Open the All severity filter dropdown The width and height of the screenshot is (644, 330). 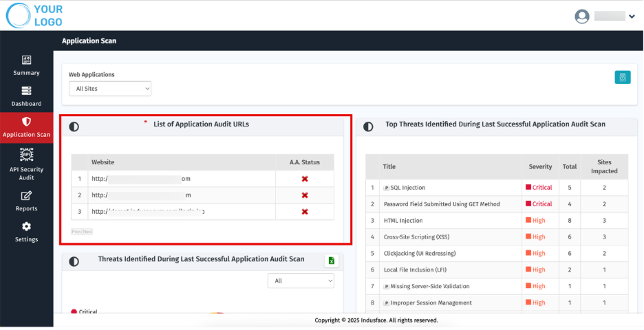click(301, 280)
